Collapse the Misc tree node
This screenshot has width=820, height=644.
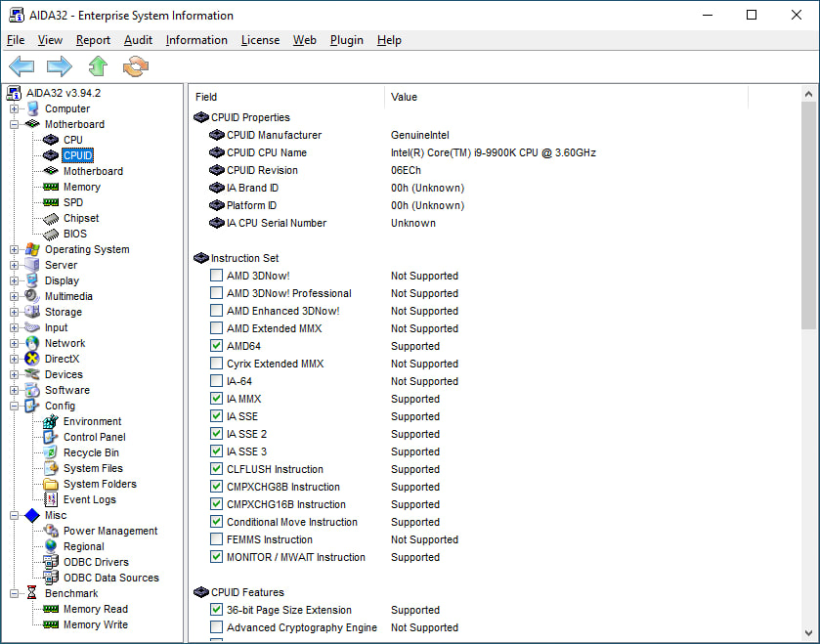click(x=14, y=515)
